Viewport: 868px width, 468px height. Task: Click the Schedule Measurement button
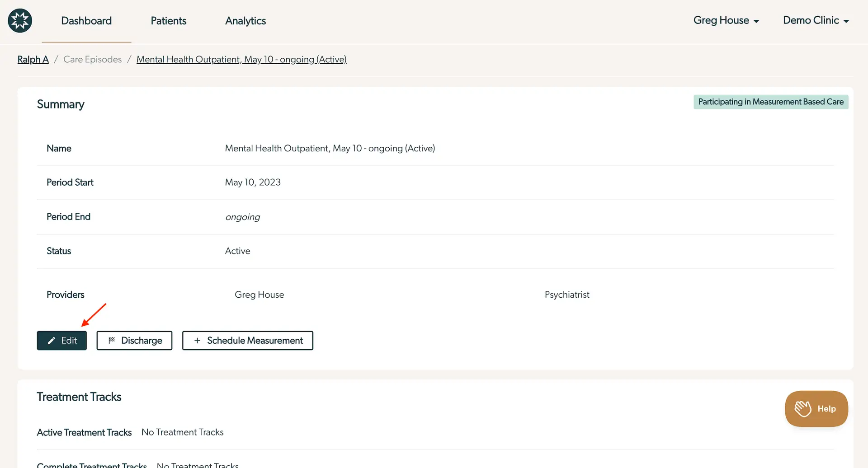[x=247, y=341]
